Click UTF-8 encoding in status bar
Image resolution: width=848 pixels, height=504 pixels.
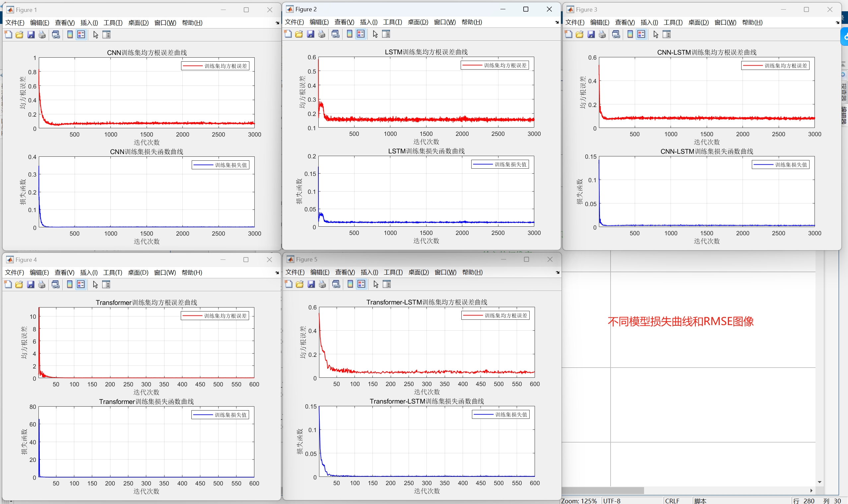pyautogui.click(x=612, y=501)
